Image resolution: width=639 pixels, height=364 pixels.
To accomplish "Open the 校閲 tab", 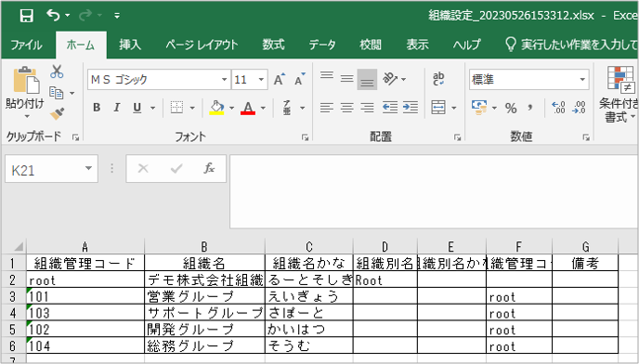I will (x=371, y=45).
